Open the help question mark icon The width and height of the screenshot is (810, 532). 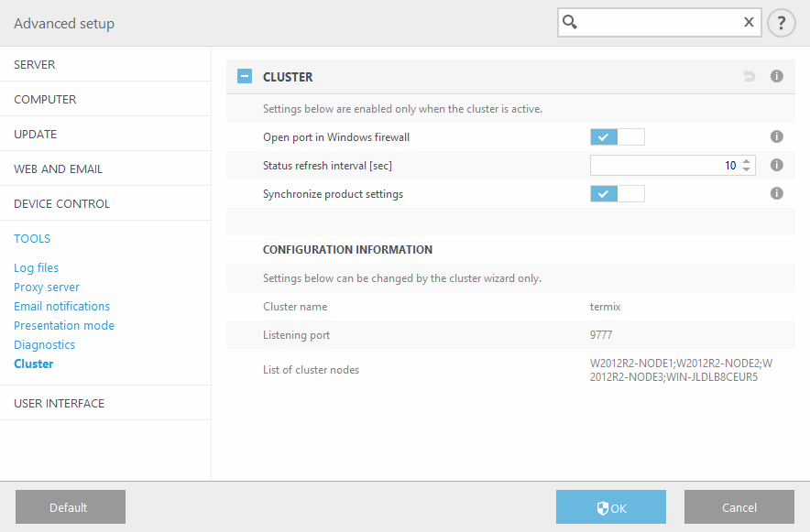pos(781,22)
